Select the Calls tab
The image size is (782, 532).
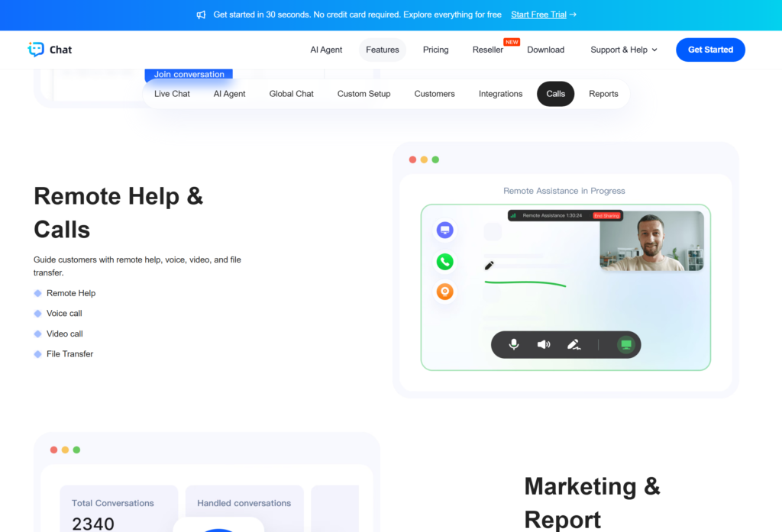[x=556, y=94]
